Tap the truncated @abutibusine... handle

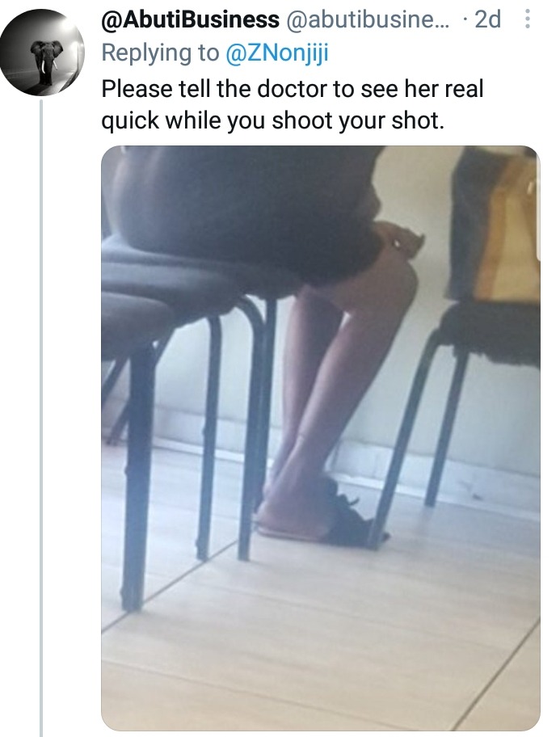coord(367,19)
